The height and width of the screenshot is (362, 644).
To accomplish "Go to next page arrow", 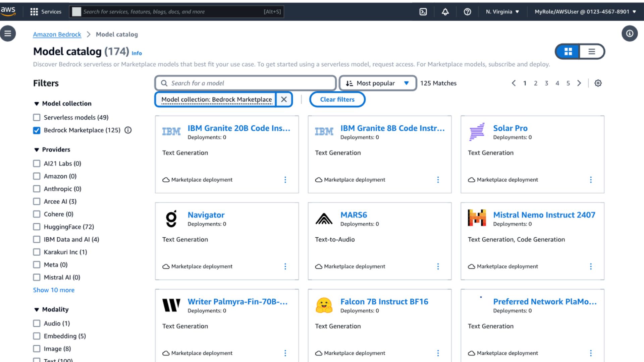I will 579,83.
